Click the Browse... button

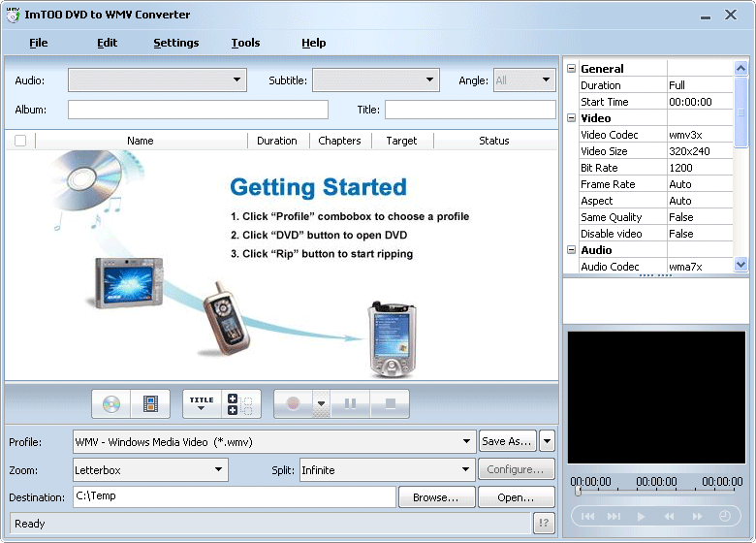coord(435,497)
